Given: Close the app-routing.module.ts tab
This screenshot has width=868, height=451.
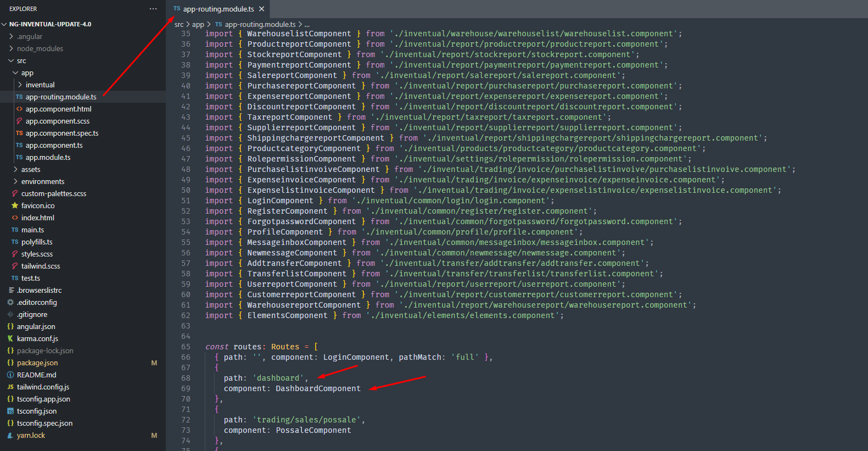Looking at the screenshot, I should click(x=262, y=9).
